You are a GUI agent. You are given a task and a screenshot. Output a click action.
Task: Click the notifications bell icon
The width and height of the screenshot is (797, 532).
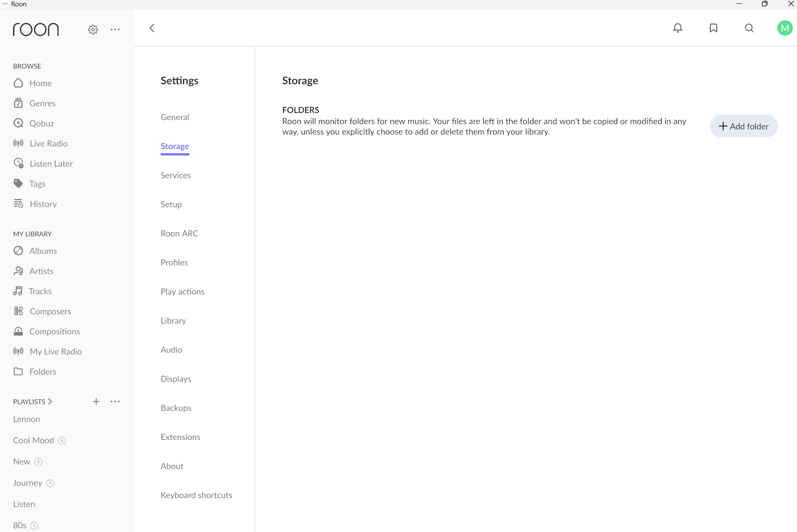[x=678, y=28]
